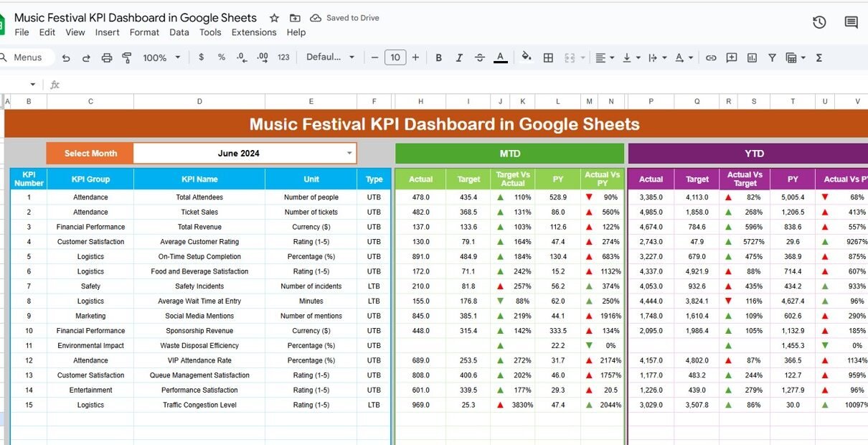
Task: Select column H header
Action: click(421, 102)
